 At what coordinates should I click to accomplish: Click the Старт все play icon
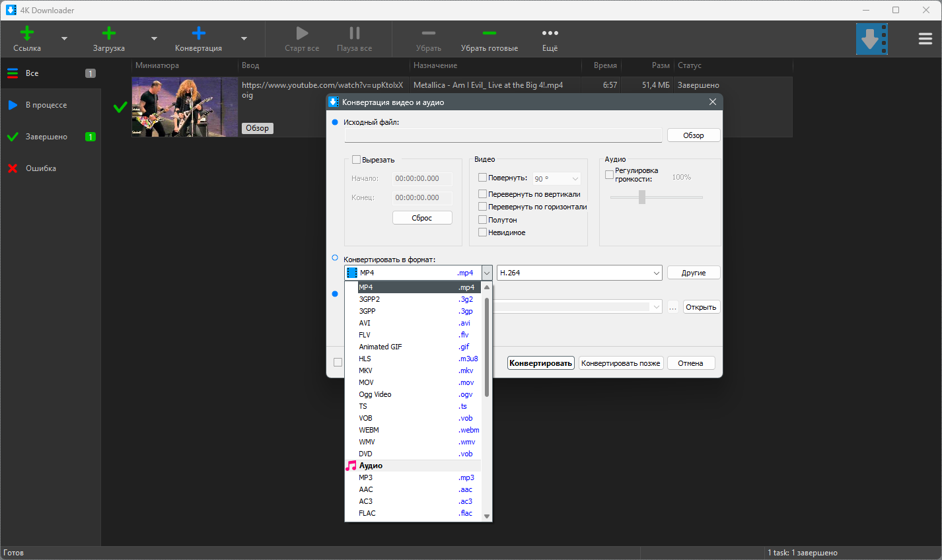302,33
